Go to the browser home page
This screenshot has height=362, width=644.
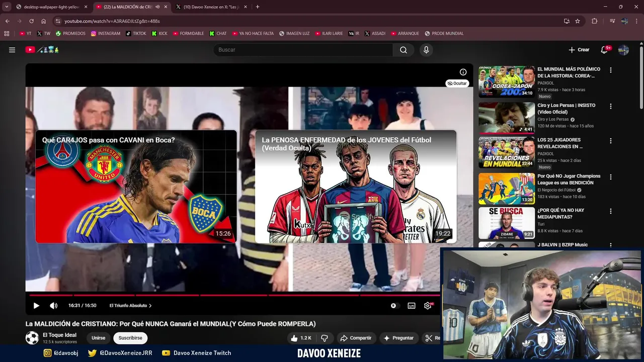pyautogui.click(x=44, y=21)
